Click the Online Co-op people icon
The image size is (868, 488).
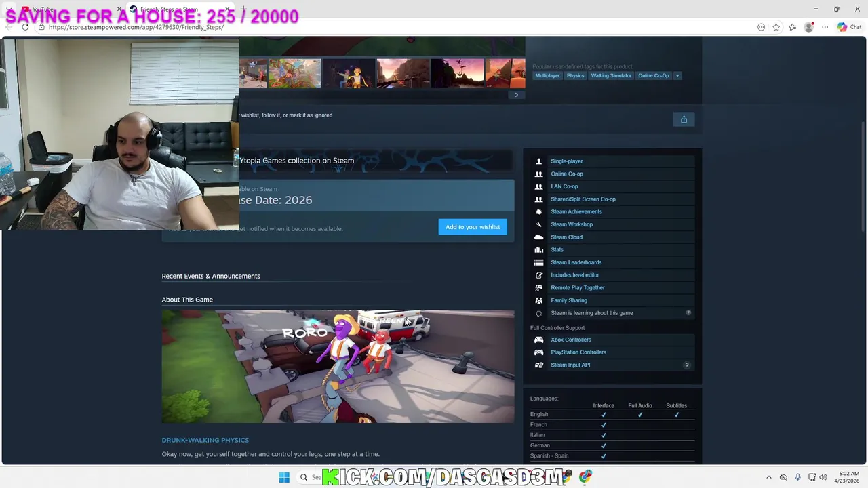coord(538,174)
